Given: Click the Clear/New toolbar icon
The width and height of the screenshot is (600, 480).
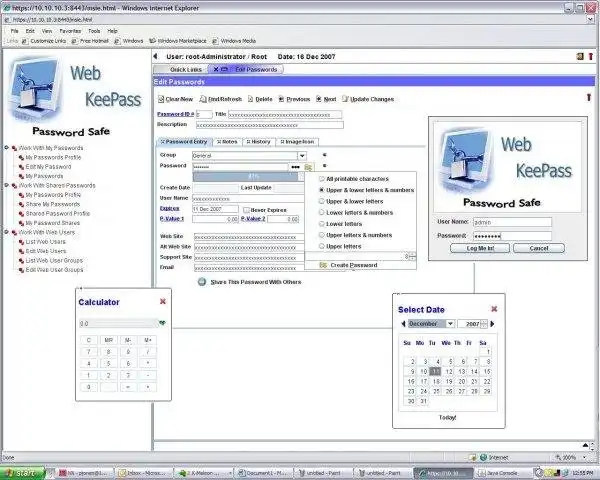Looking at the screenshot, I should [x=161, y=99].
